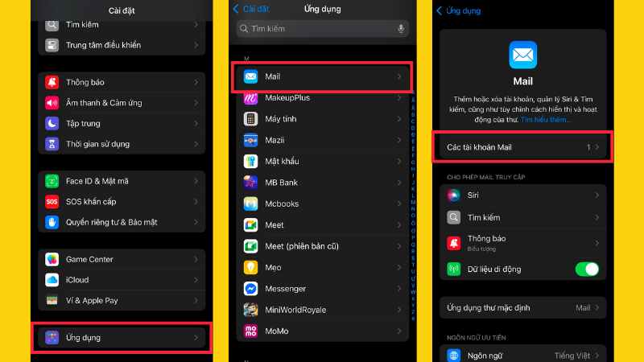Tap the Siri icon in Mail settings
Image resolution: width=644 pixels, height=362 pixels.
pyautogui.click(x=454, y=195)
